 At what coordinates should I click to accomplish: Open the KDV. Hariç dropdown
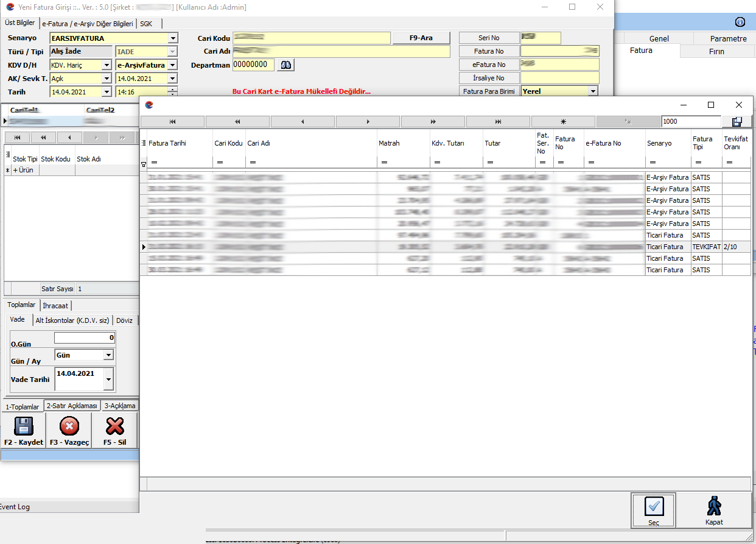[107, 65]
